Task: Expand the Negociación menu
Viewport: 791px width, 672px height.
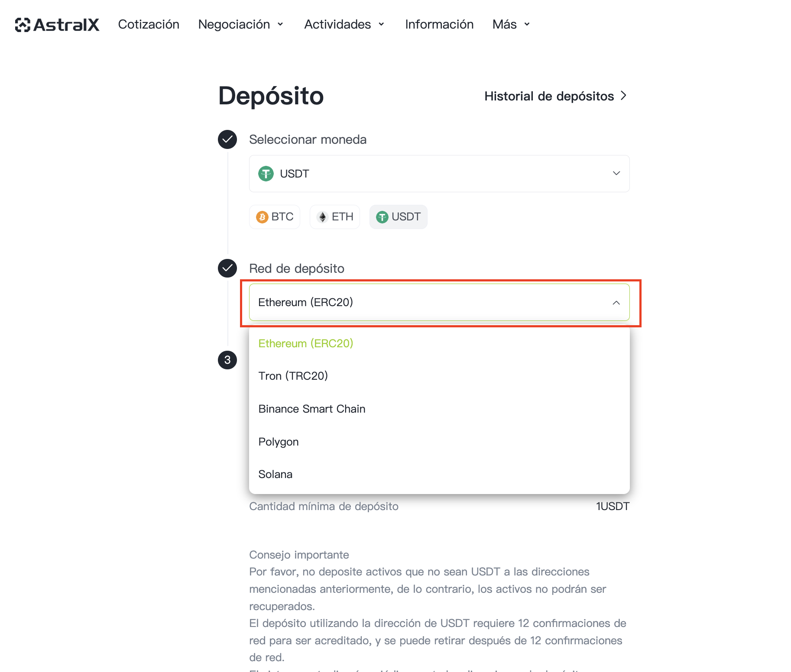Action: [240, 24]
